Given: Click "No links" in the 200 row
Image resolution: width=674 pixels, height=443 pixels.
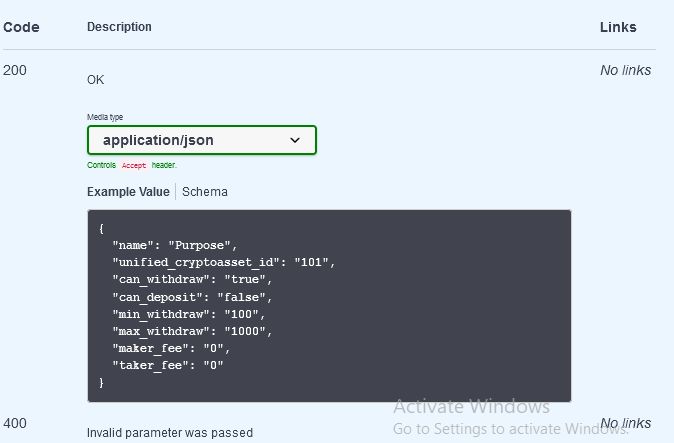Looking at the screenshot, I should pyautogui.click(x=625, y=70).
